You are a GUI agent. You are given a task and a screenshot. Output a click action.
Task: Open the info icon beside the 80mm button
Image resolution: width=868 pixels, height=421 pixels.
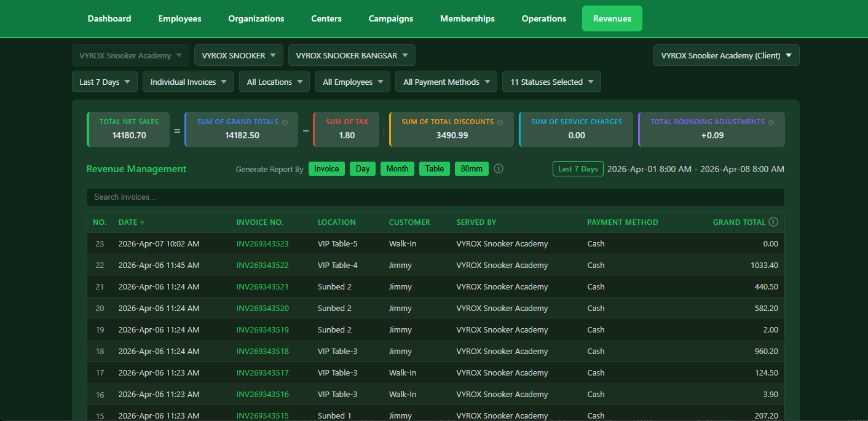498,168
